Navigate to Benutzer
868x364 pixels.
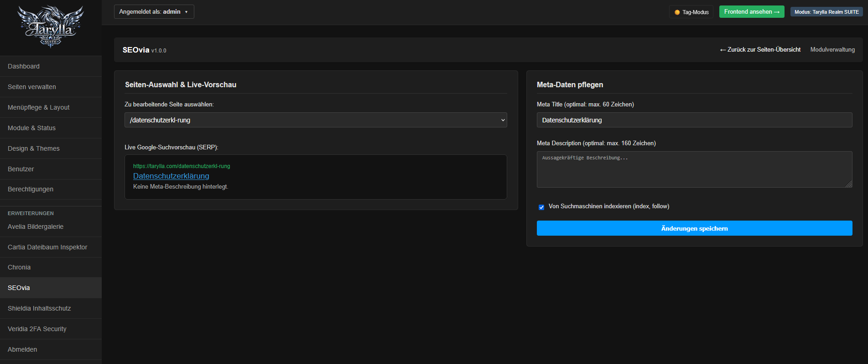[x=51, y=169]
